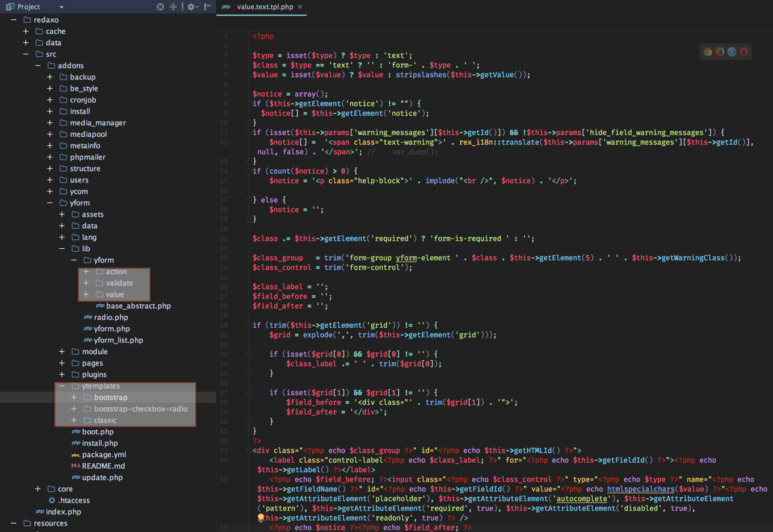Open preview in Opera browser
Viewport: 773px width, 532px height.
pos(744,52)
